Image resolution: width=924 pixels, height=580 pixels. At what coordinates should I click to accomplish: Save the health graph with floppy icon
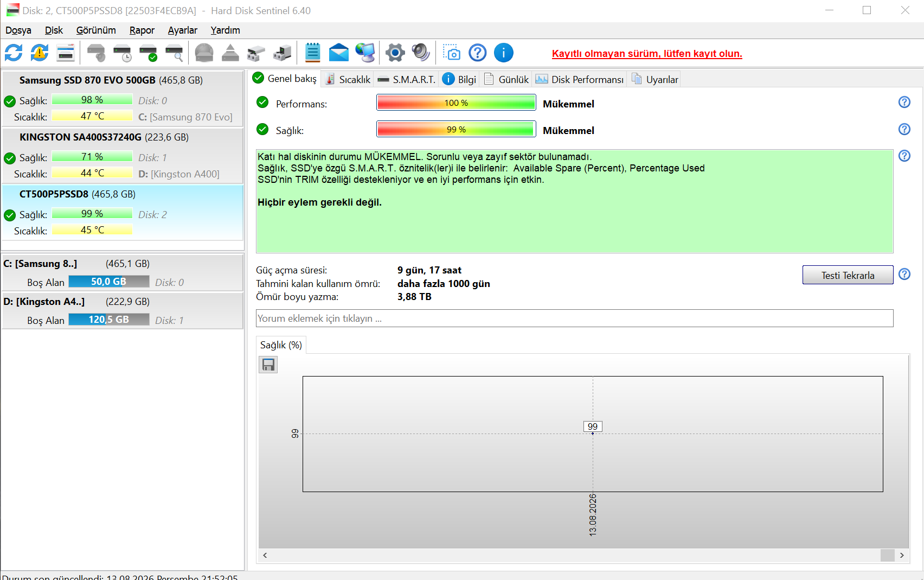[268, 365]
